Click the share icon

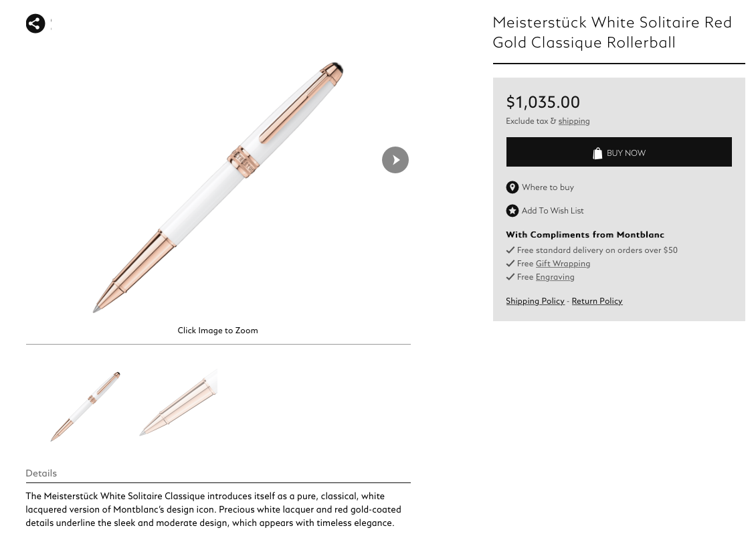point(35,23)
